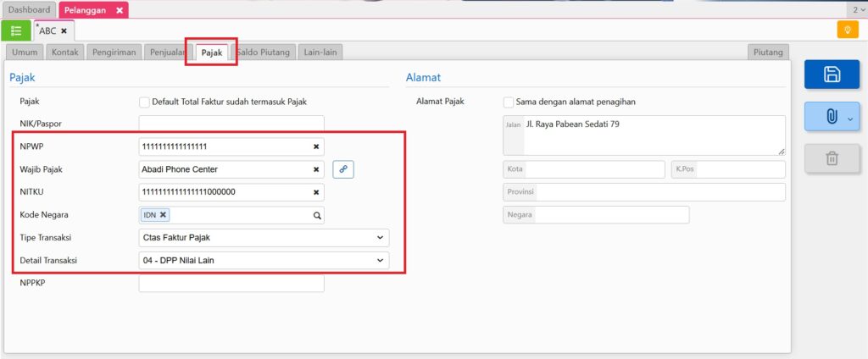
Task: Click the NPPKP input field
Action: coord(231,284)
